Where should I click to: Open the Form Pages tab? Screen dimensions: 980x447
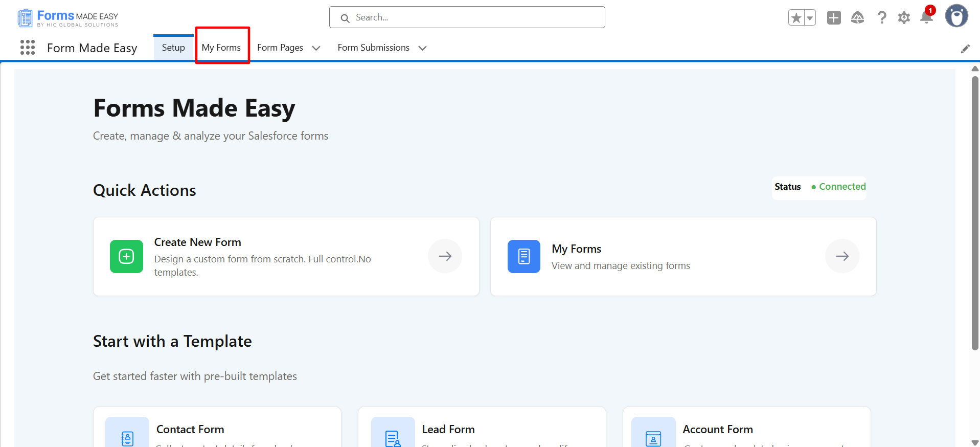[x=280, y=48]
